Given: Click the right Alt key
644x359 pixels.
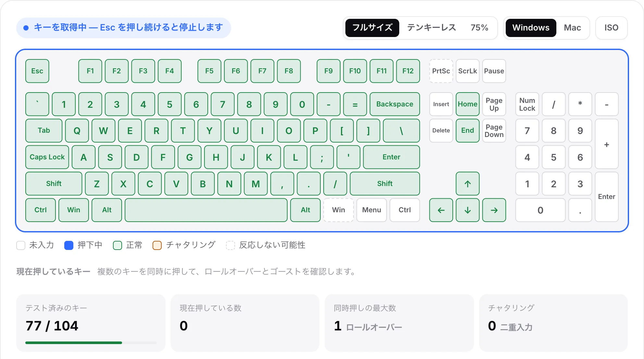Looking at the screenshot, I should [305, 210].
